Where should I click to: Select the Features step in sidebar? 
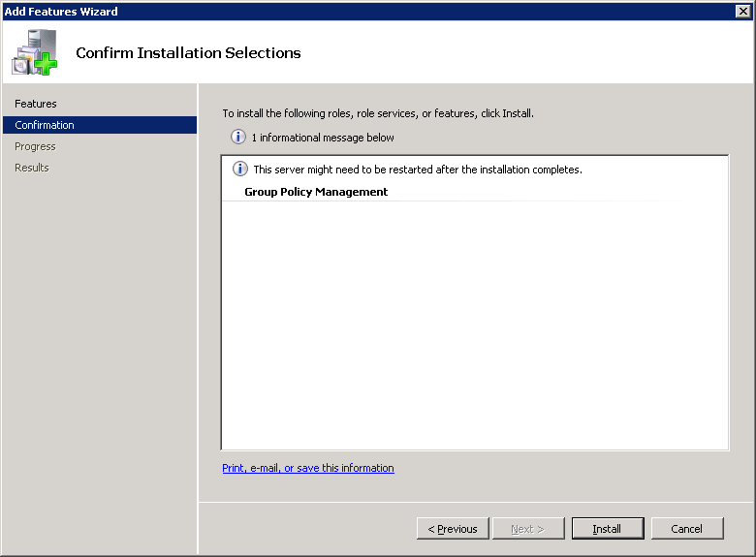36,104
